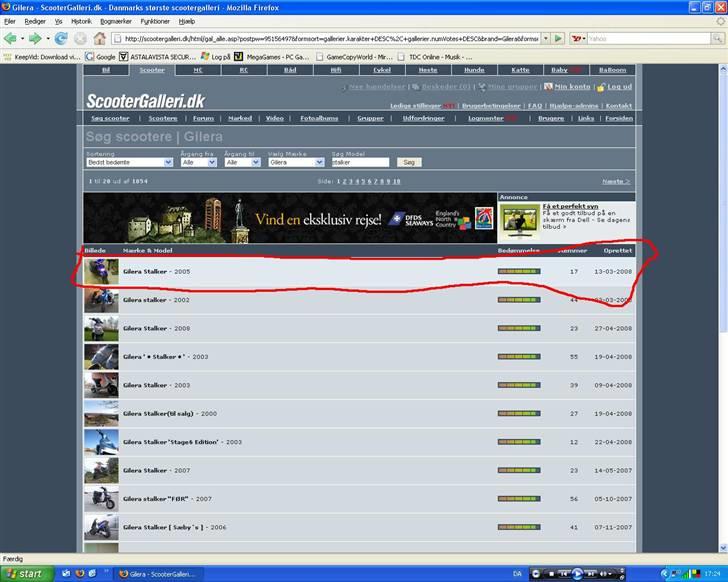Expand the Årgang fra dropdown
The width and height of the screenshot is (728, 582).
tap(198, 162)
